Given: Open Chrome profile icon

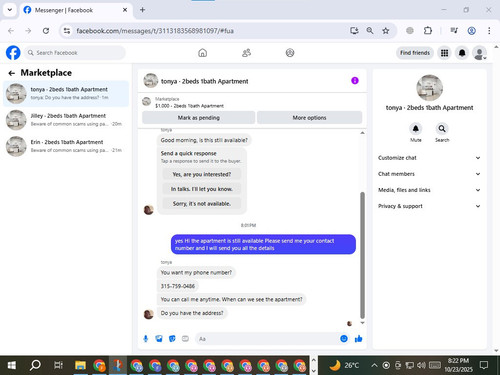Looking at the screenshot, I should click(x=471, y=31).
